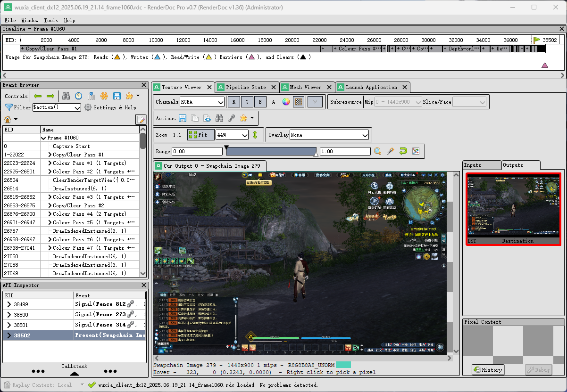Viewport: 567px width, 392px height.
Task: Switch to the Mesh Viewer tab
Action: [x=307, y=87]
